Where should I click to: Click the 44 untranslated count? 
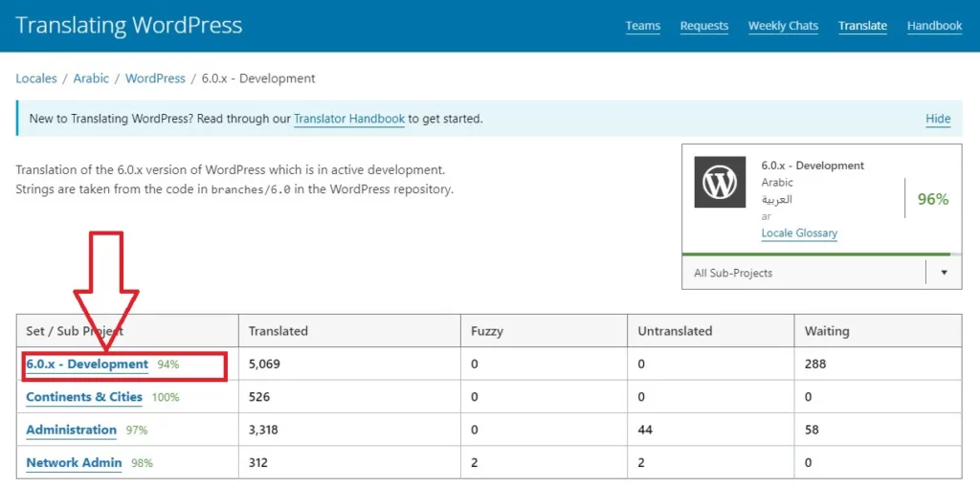646,431
